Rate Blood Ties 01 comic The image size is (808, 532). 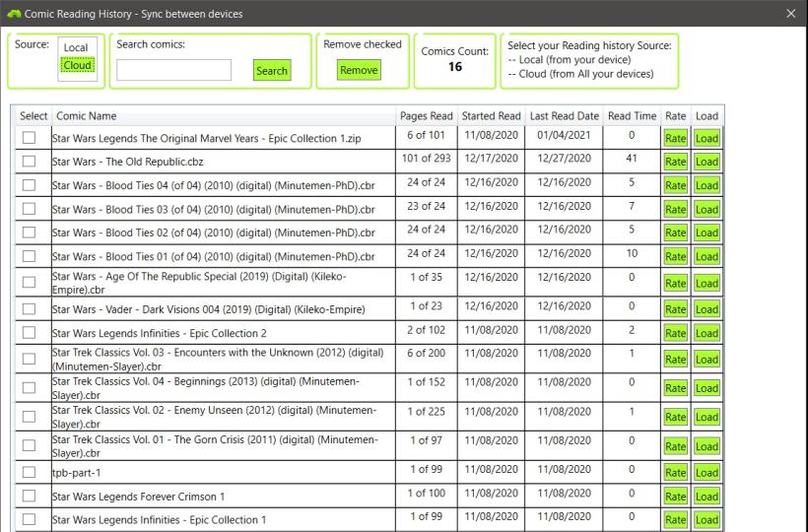pos(675,256)
